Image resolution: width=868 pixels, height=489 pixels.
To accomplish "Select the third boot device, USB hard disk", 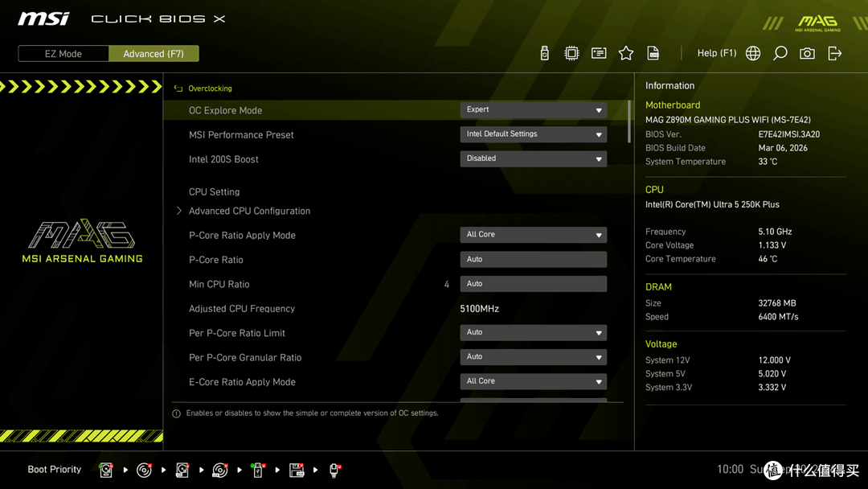I will tap(182, 471).
